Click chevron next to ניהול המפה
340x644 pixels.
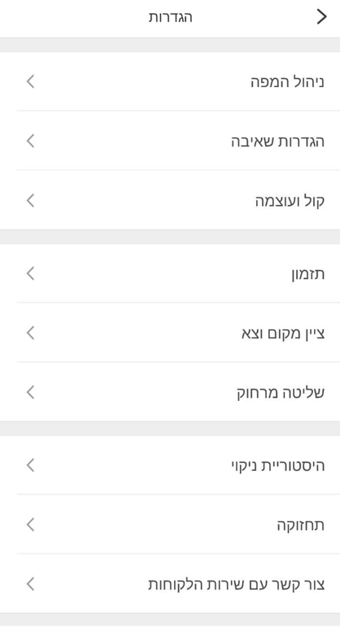tap(30, 81)
